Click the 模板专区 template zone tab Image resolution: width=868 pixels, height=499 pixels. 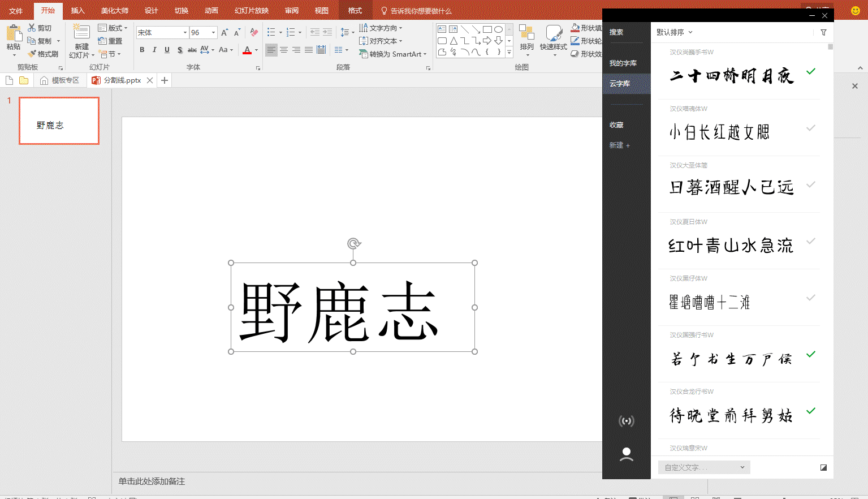60,80
